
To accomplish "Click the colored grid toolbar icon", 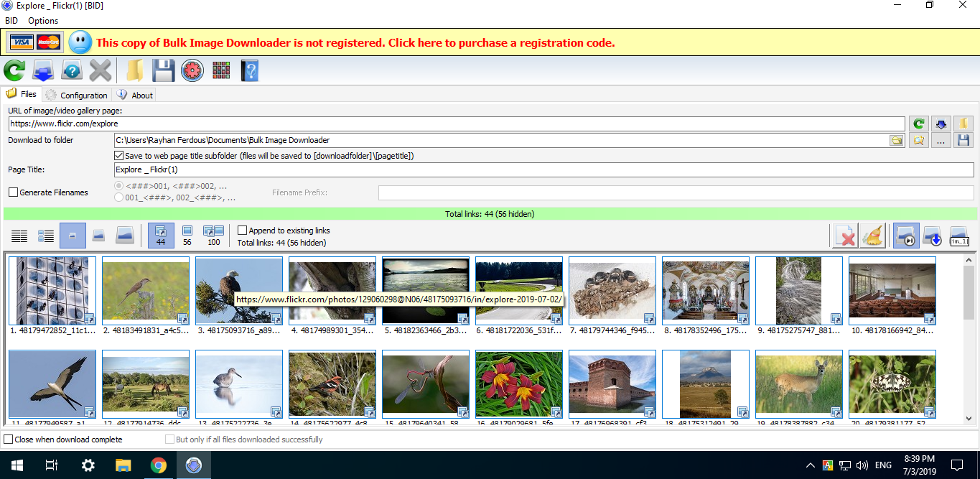I will tap(221, 70).
